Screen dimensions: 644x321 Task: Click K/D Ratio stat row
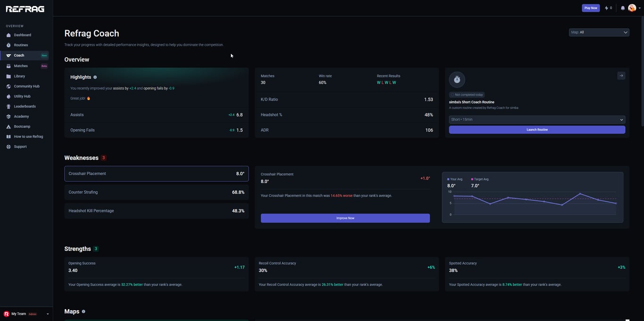347,99
